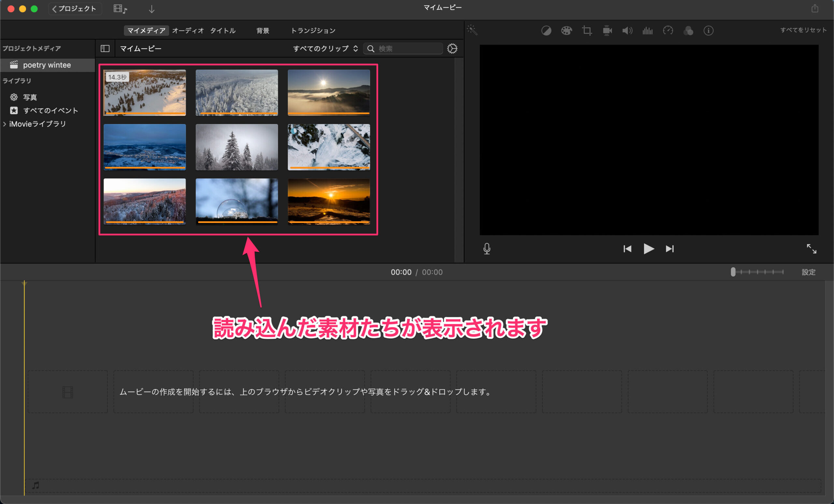
Task: Switch to the オーディオ tab
Action: click(x=188, y=31)
